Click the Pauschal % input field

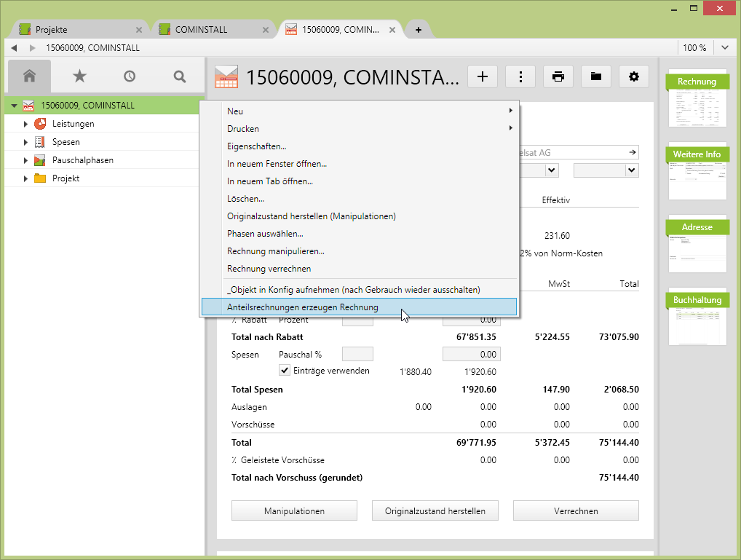tap(357, 355)
